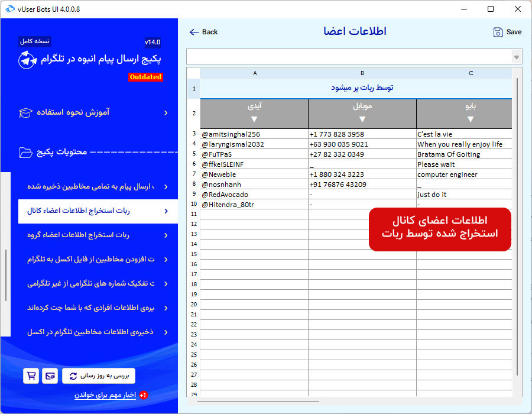This screenshot has width=532, height=414.
Task: Click cell @laryngismal2032
Action: [x=254, y=144]
